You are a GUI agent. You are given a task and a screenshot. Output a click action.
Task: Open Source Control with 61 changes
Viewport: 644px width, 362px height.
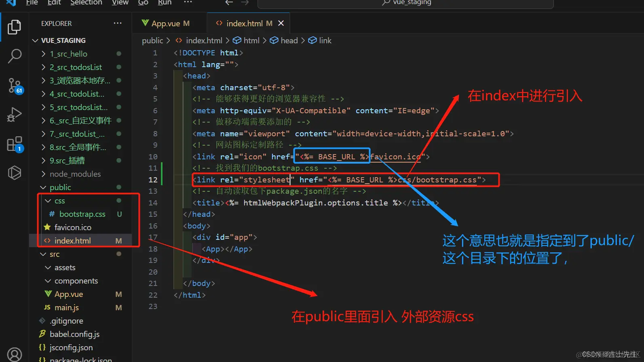pyautogui.click(x=15, y=86)
